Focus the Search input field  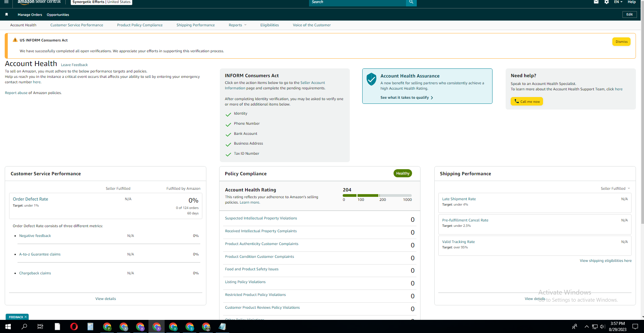(358, 2)
